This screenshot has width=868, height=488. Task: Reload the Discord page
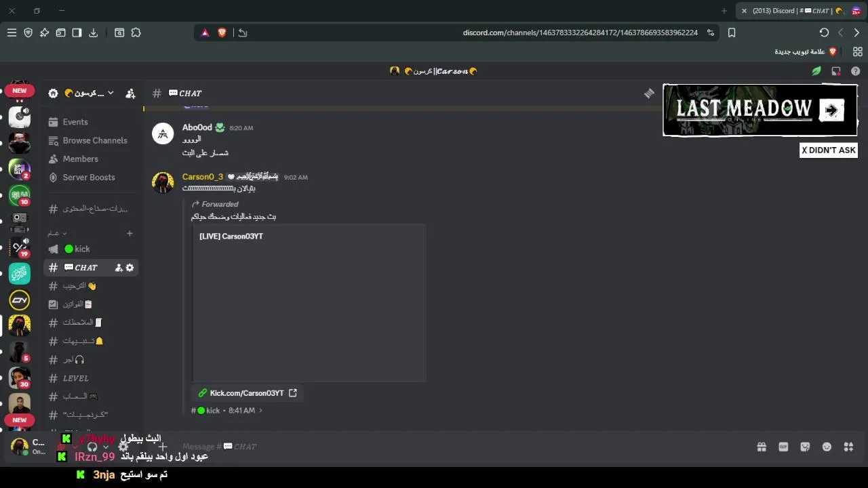click(x=824, y=33)
